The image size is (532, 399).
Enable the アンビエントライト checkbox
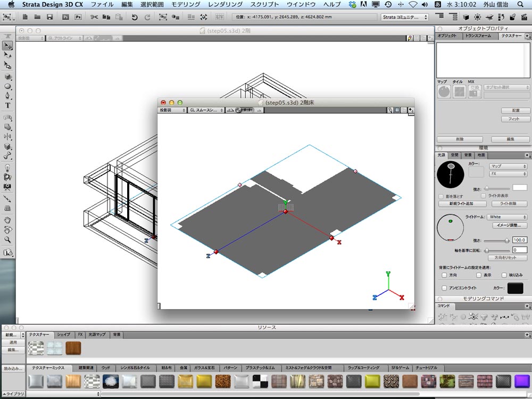444,288
